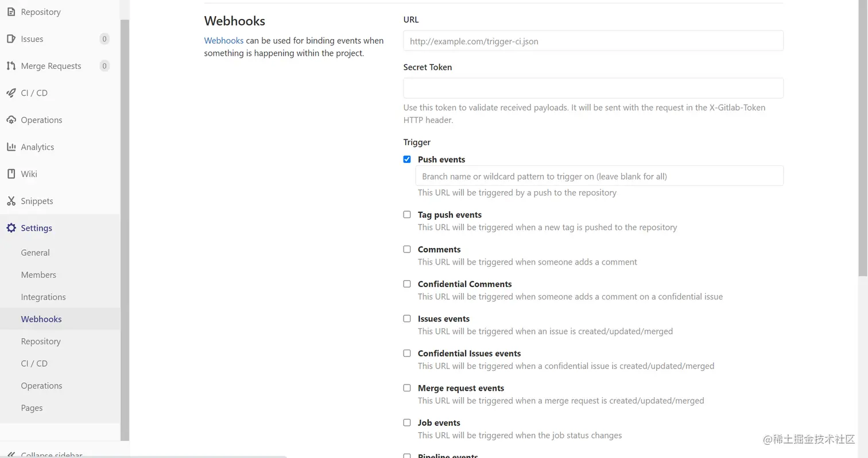Click the Issues icon in sidebar
This screenshot has width=868, height=458.
coord(11,39)
